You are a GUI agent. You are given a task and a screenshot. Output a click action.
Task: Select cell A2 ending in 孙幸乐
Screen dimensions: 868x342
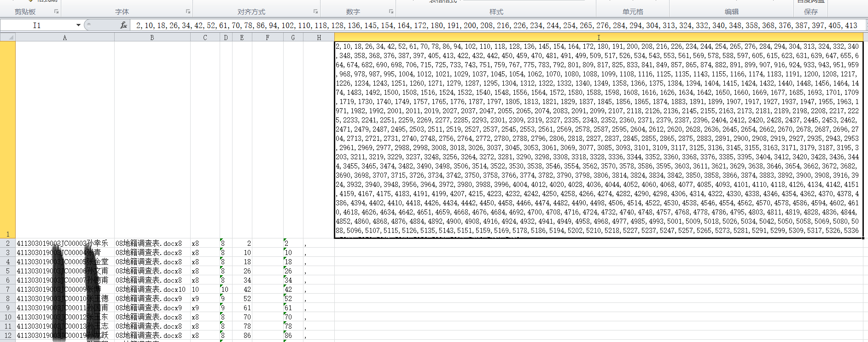pyautogui.click(x=65, y=243)
